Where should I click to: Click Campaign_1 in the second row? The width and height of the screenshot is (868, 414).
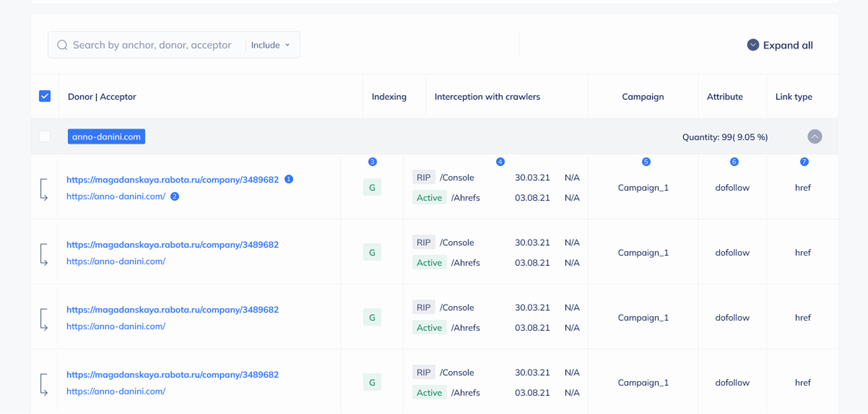coord(643,253)
